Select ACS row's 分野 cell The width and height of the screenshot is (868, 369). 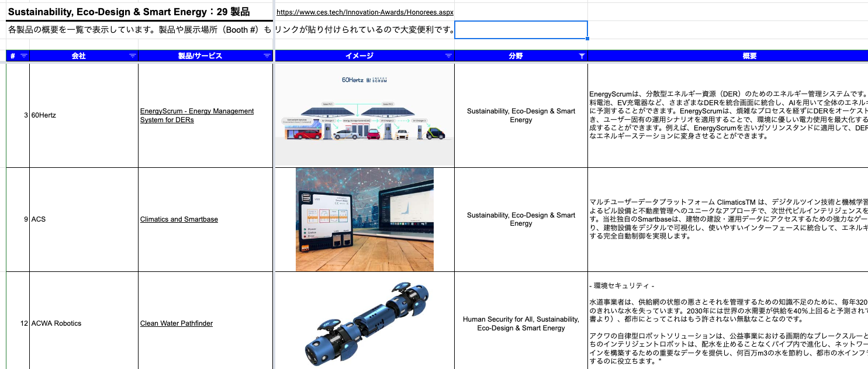[521, 219]
